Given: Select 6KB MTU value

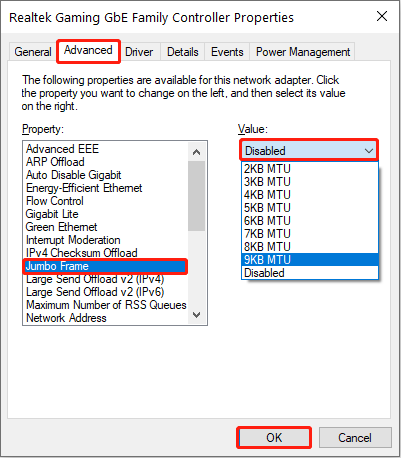Looking at the screenshot, I should [x=310, y=221].
